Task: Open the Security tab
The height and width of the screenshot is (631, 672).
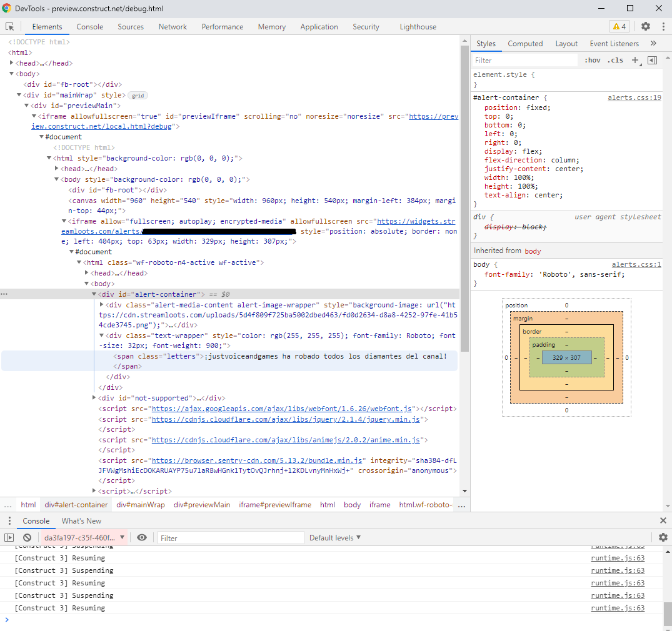Action: tap(366, 27)
